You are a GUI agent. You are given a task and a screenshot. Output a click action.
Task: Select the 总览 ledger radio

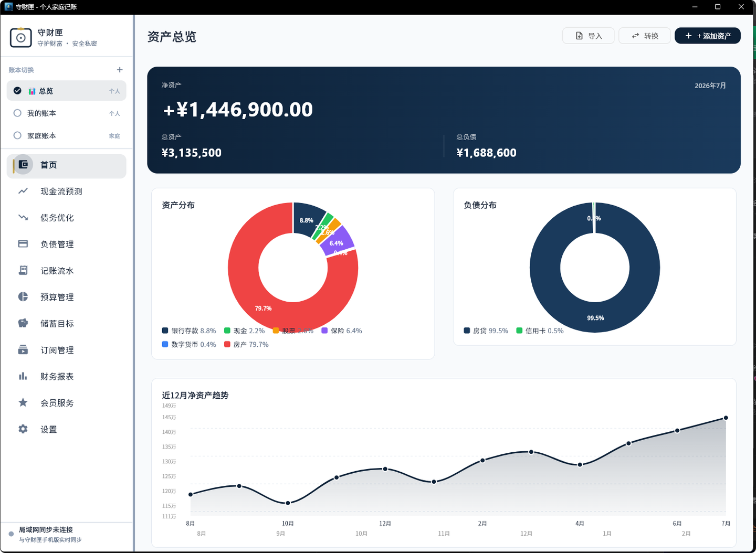coord(17,91)
